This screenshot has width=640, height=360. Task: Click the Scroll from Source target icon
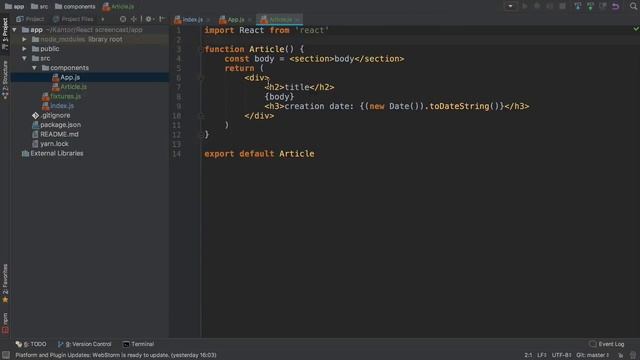pyautogui.click(x=123, y=19)
